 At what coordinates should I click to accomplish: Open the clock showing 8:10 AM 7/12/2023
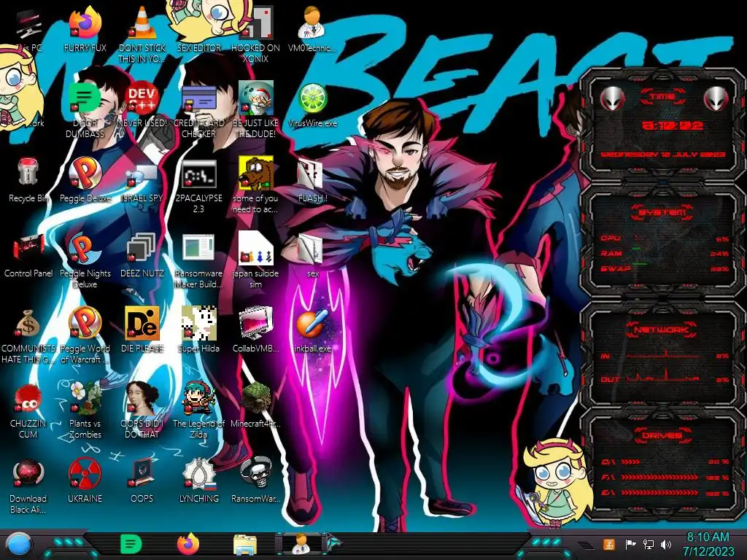pos(708,544)
